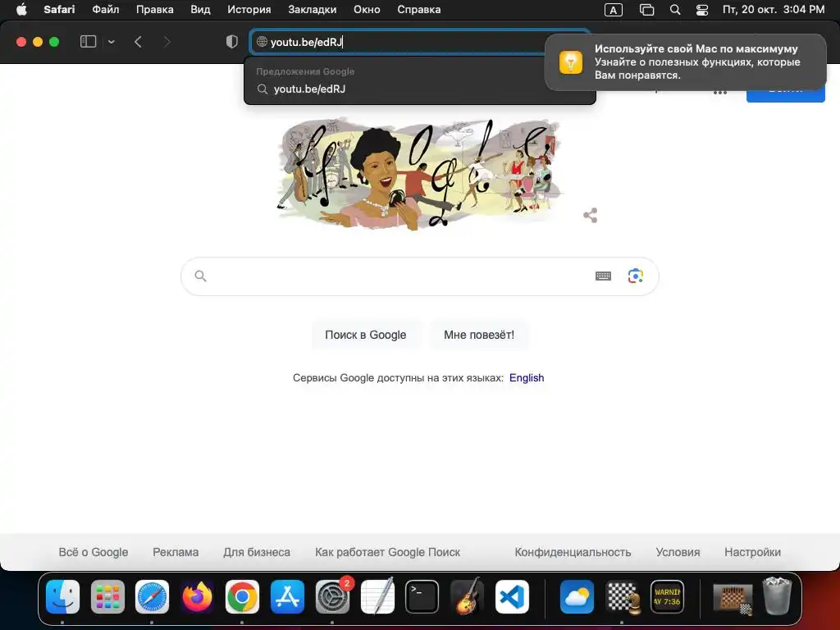This screenshot has height=630, width=840.
Task: Open Launchpad from the Dock
Action: pyautogui.click(x=107, y=597)
